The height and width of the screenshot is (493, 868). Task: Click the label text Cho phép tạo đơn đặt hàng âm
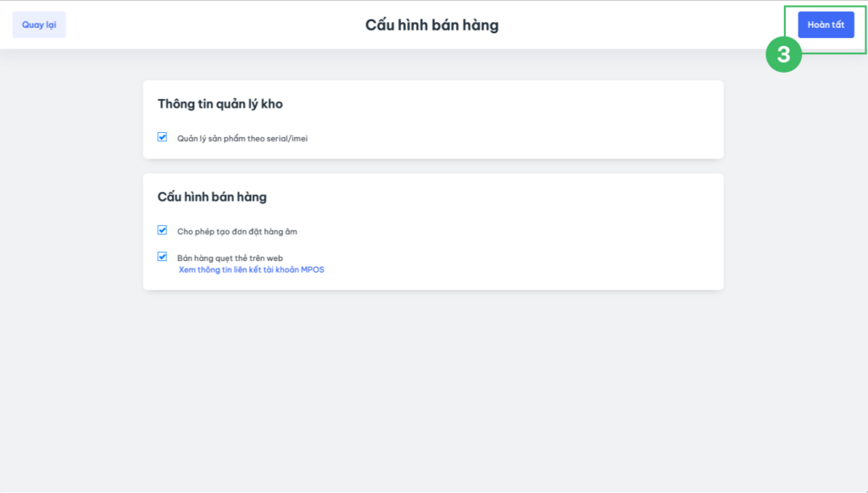pyautogui.click(x=237, y=231)
